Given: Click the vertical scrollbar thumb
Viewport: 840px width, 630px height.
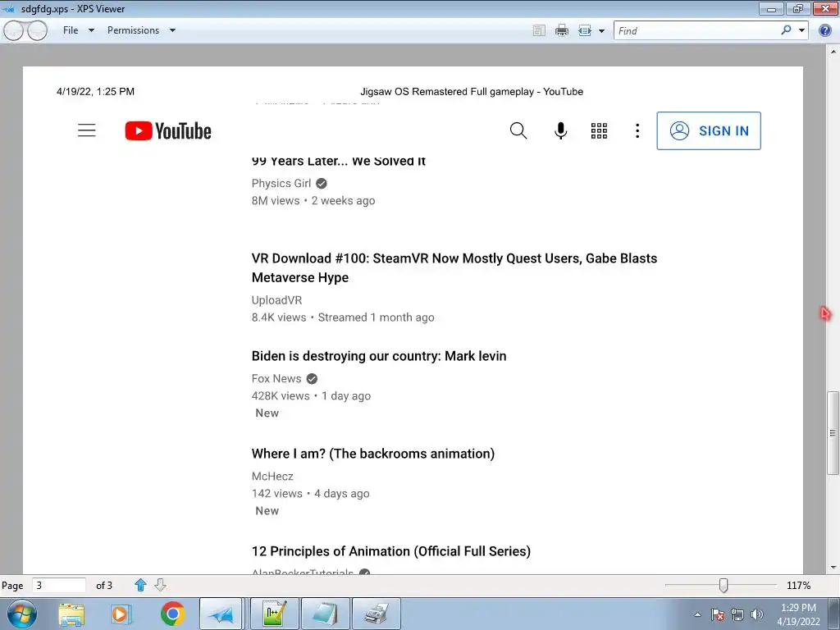Looking at the screenshot, I should click(833, 432).
